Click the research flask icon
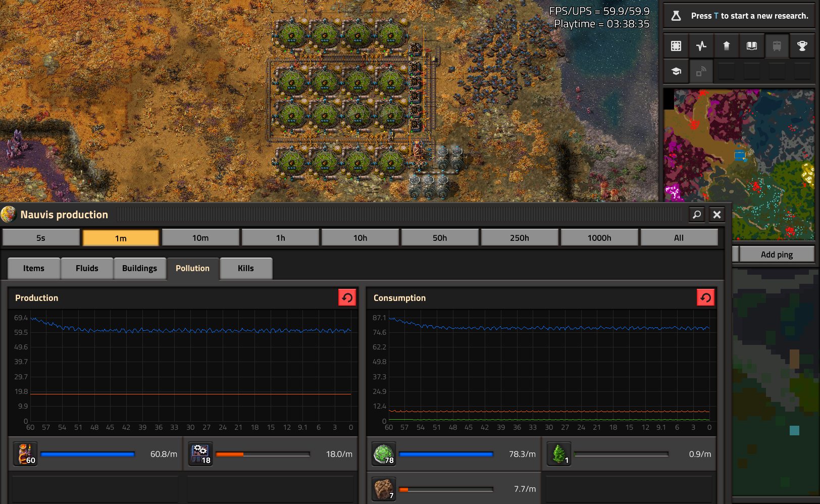 (x=676, y=16)
